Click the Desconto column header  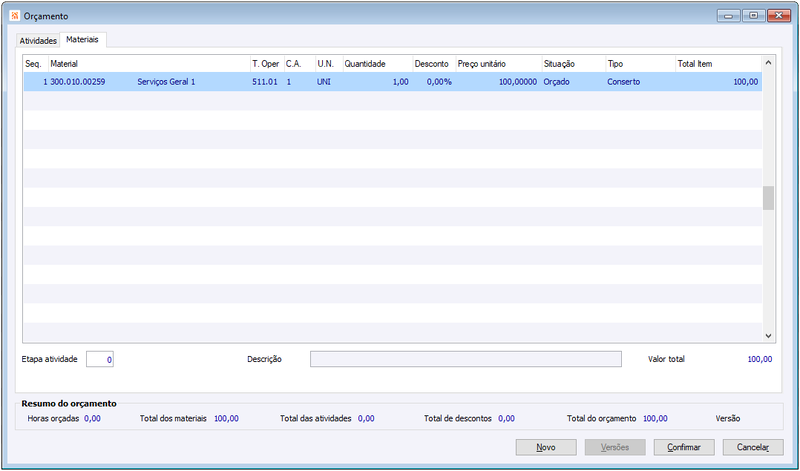coord(434,64)
